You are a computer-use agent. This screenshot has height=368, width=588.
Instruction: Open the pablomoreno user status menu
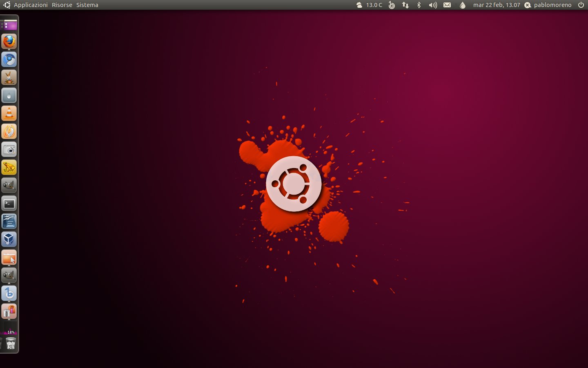coord(548,5)
